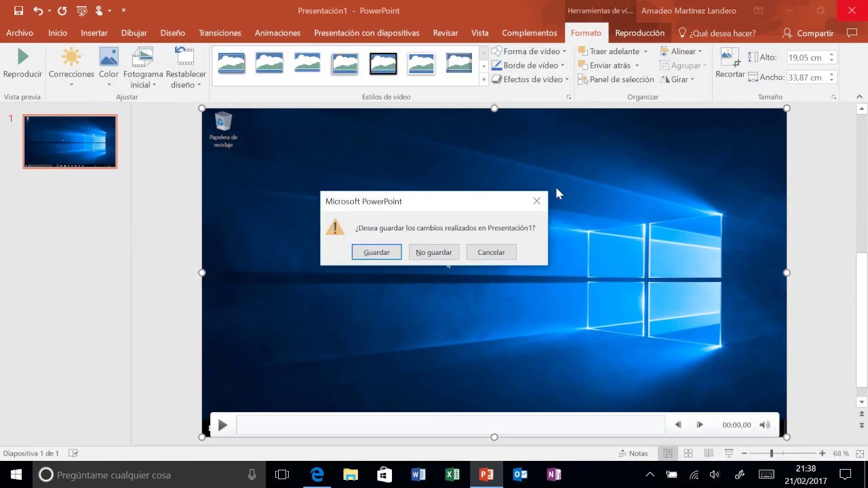Expand the video styles gallery
The image size is (868, 488).
click(x=484, y=79)
